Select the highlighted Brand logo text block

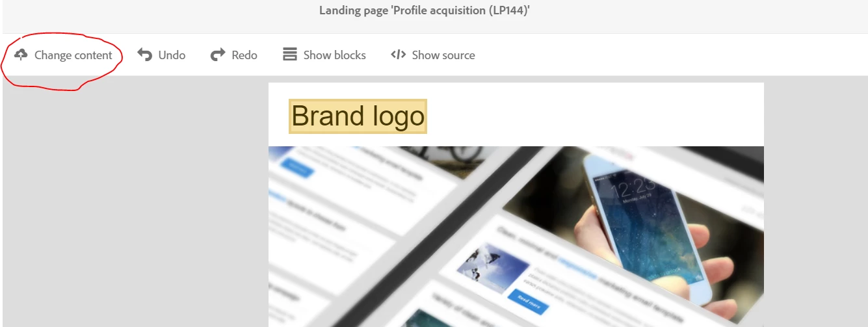[358, 116]
